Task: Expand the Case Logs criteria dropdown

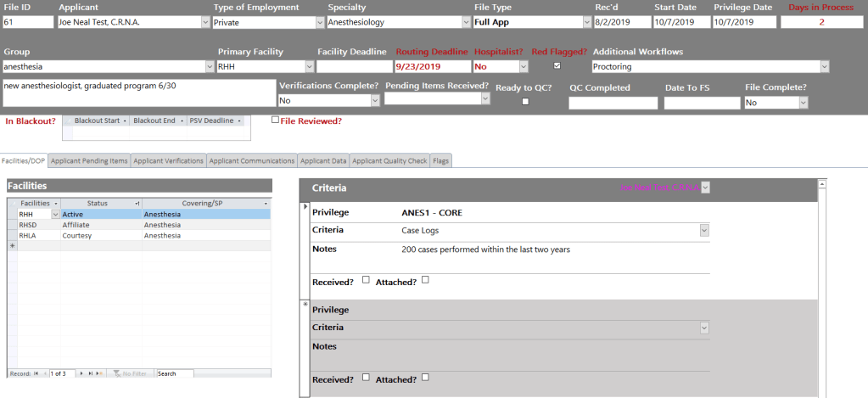Action: [x=703, y=230]
